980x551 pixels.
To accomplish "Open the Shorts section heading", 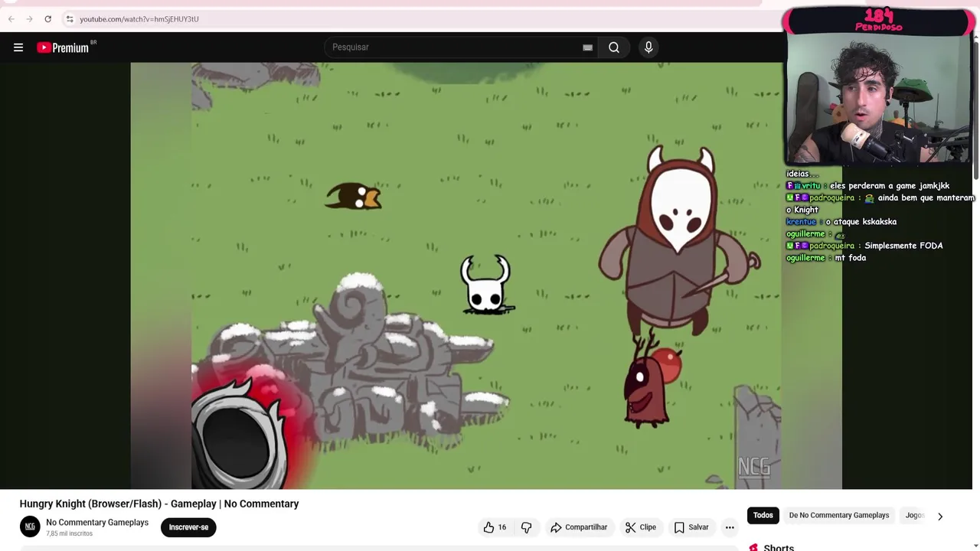I will [x=779, y=547].
